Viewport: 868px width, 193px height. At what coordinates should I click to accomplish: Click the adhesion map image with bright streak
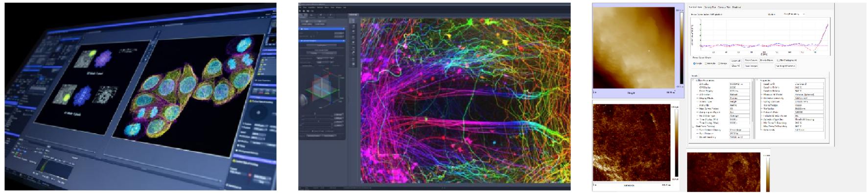point(632,143)
